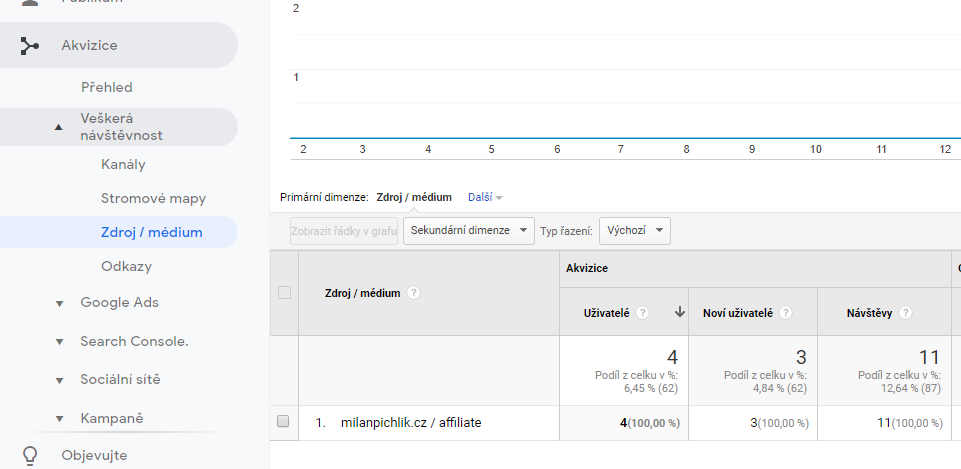The width and height of the screenshot is (961, 469).
Task: Click the Objevujte lightbulb icon
Action: point(29,456)
